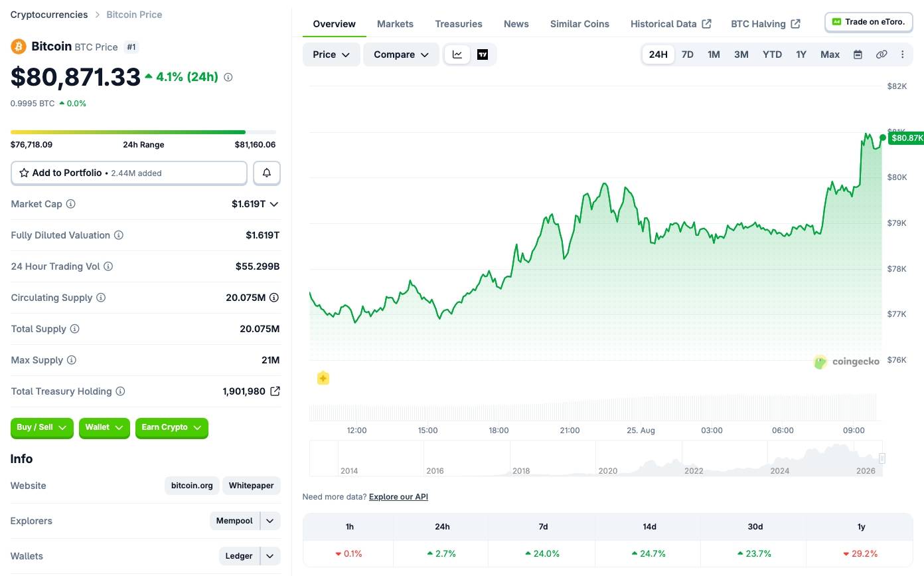Switch chart range to Max
Viewport: 924px width, 576px height.
(x=830, y=54)
